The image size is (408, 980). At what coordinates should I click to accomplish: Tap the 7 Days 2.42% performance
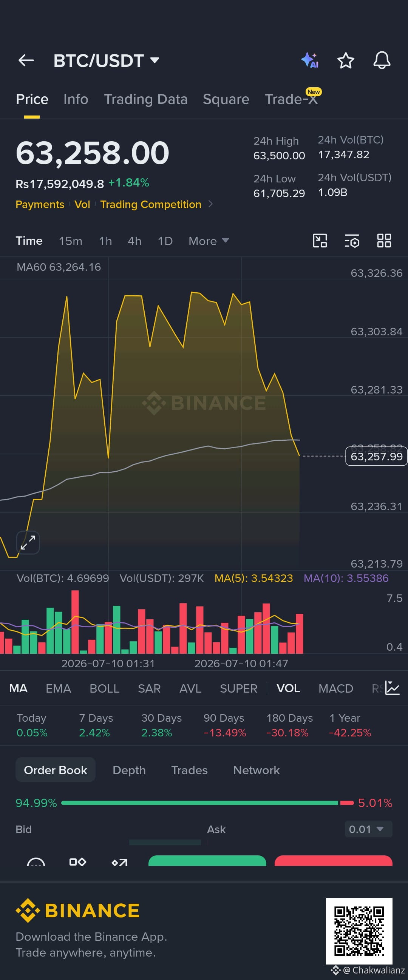[96, 725]
